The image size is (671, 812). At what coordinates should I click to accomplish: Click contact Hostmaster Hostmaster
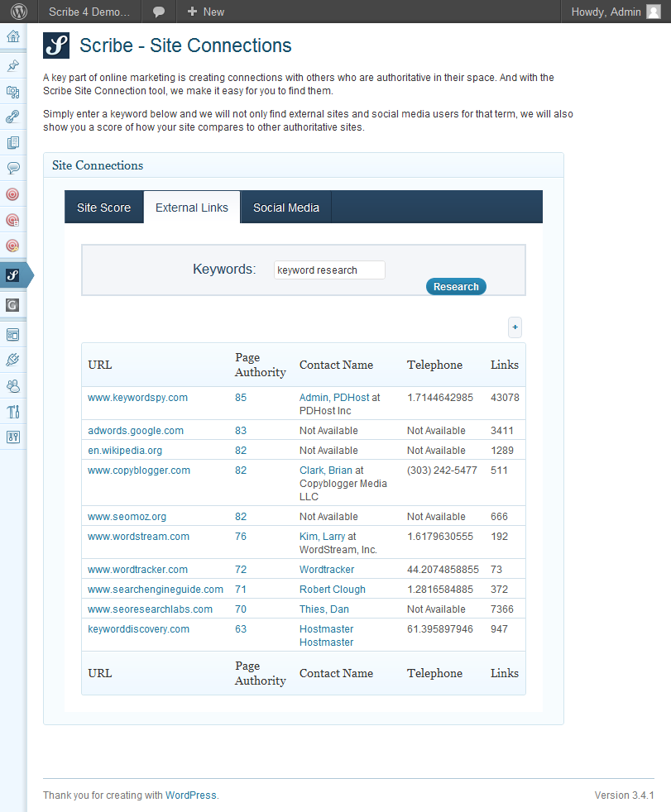327,635
